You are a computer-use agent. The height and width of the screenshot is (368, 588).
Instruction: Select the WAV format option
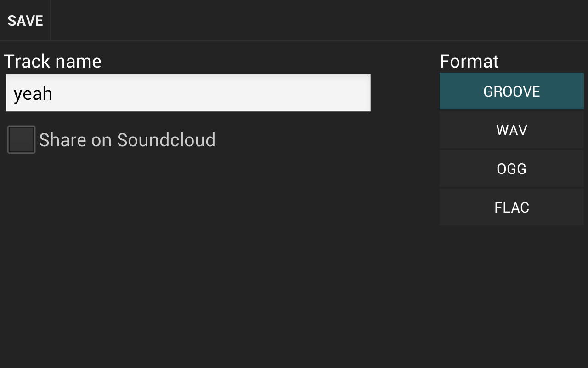tap(511, 130)
